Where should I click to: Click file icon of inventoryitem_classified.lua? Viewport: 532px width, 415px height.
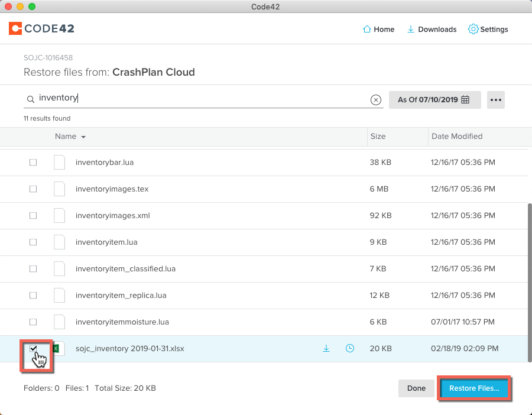pyautogui.click(x=59, y=269)
